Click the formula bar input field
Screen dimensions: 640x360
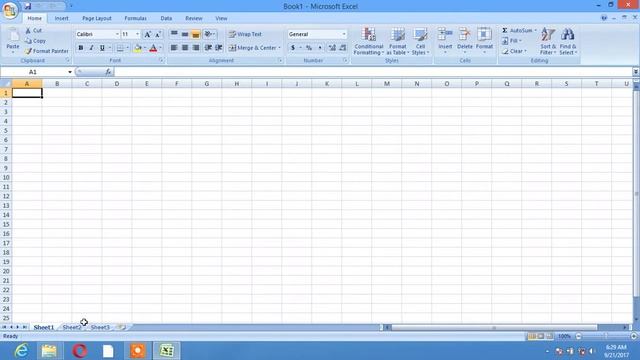tap(373, 72)
